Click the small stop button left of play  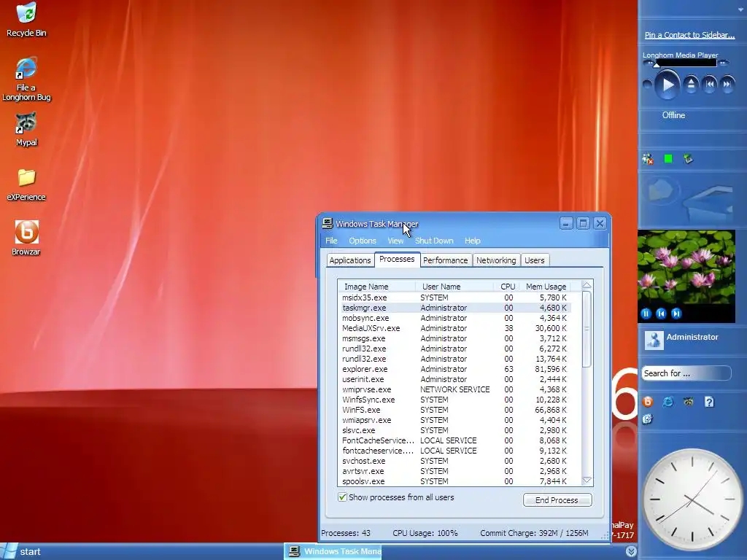click(647, 85)
